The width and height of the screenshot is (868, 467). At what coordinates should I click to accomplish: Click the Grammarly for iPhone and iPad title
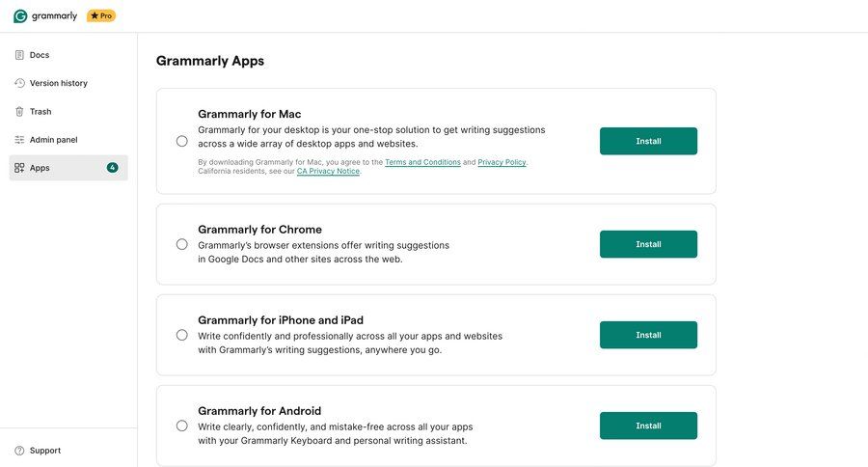tap(281, 320)
